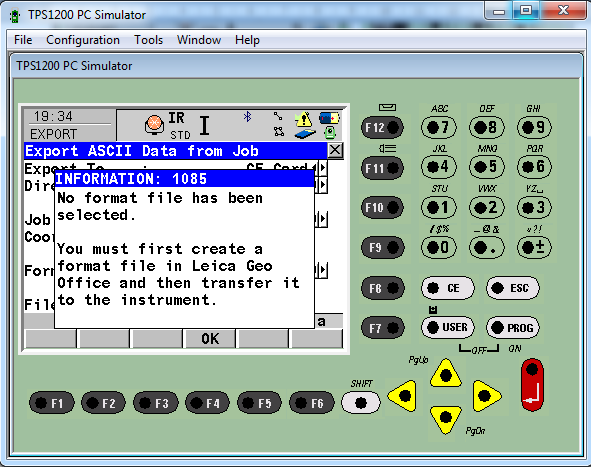Open the Job choicelist arrow
This screenshot has width=591, height=467.
pos(323,219)
